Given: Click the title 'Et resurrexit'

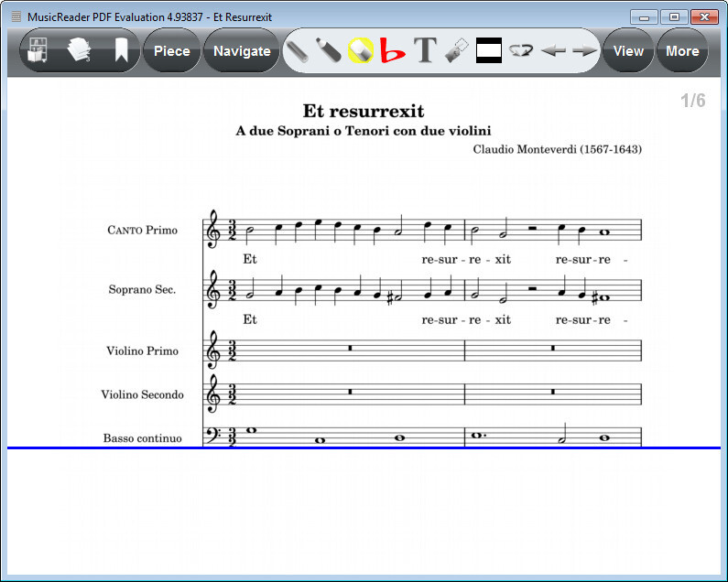Looking at the screenshot, I should coord(364,111).
